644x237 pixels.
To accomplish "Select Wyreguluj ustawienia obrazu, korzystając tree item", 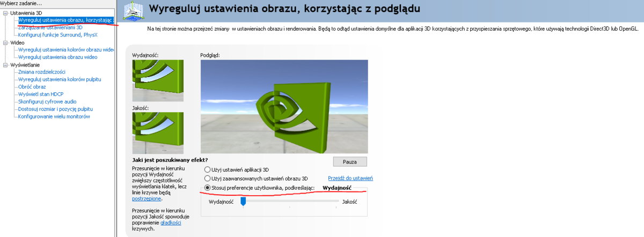I will 65,20.
